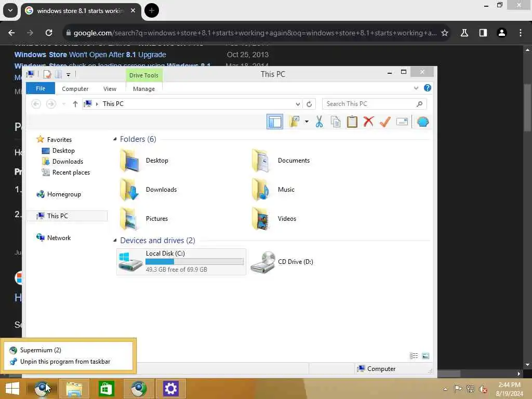Select CD Drive (D:)

pos(282,262)
